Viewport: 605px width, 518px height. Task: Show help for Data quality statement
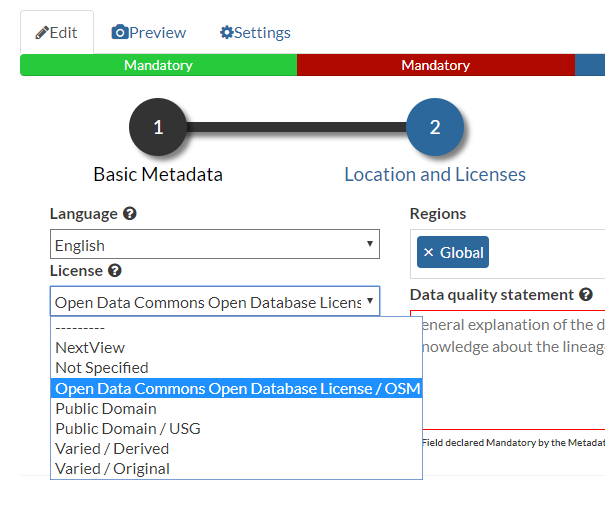pos(586,295)
